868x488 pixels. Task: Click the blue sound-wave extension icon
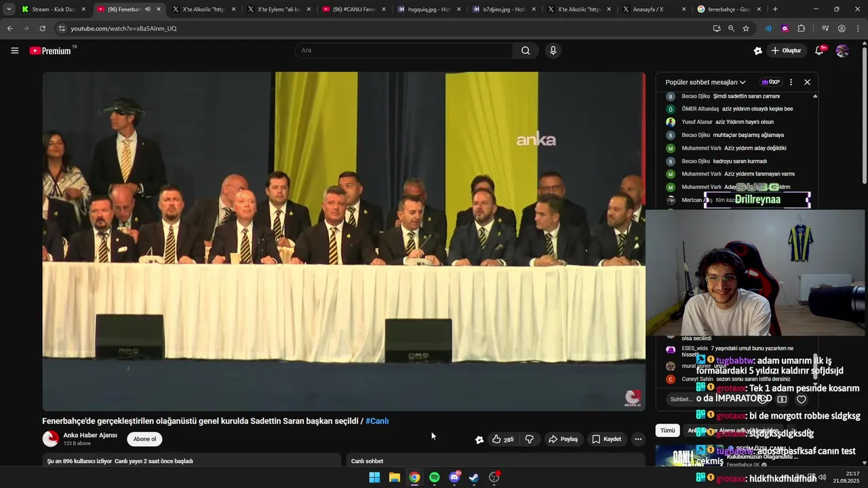pos(768,28)
